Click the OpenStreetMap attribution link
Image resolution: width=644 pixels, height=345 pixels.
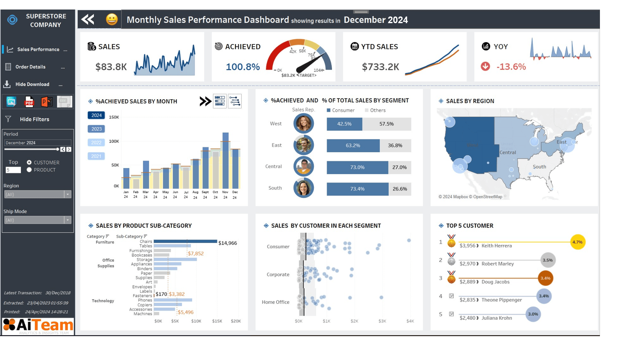point(488,197)
